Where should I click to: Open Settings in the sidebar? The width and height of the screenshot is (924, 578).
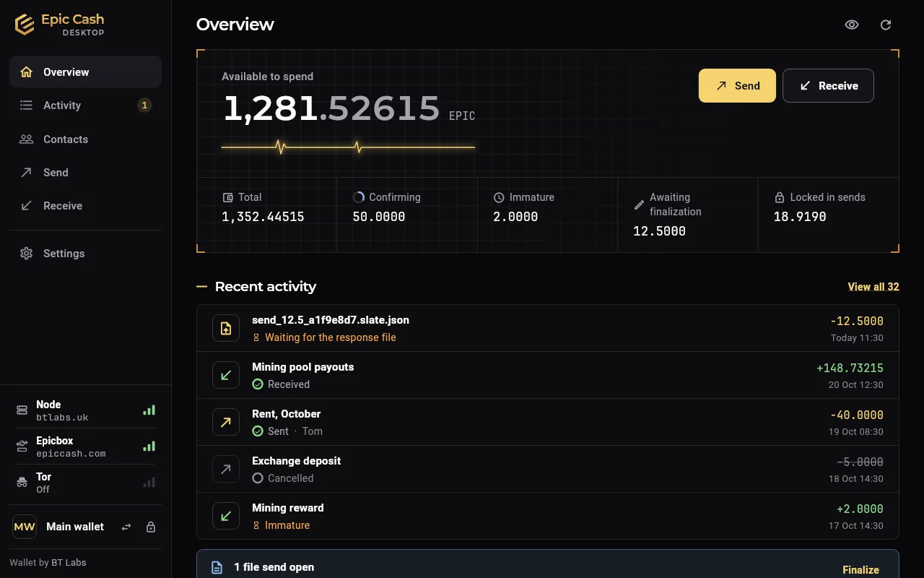[85, 254]
